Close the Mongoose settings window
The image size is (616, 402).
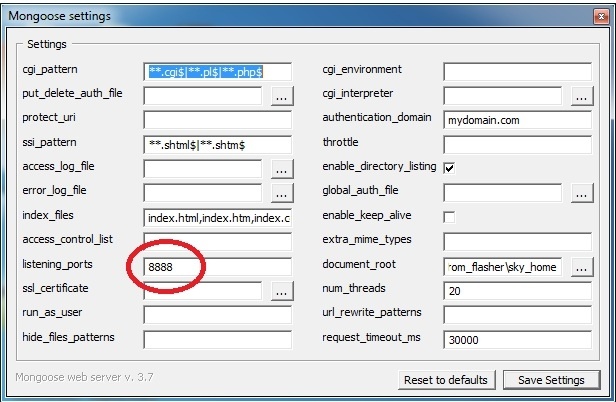[601, 16]
